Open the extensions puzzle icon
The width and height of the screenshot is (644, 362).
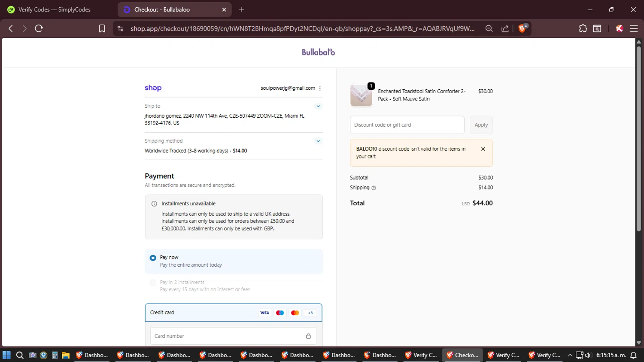pos(583,28)
